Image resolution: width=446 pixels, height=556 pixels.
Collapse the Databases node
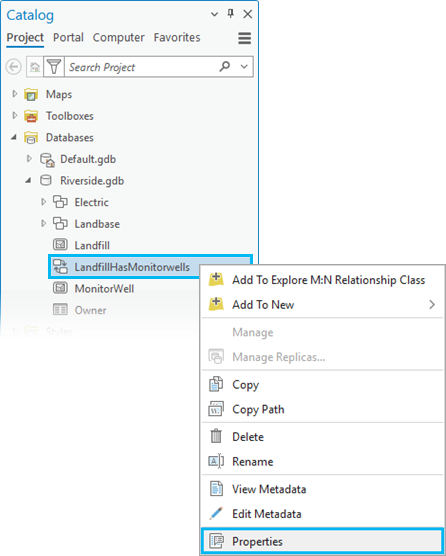14,137
